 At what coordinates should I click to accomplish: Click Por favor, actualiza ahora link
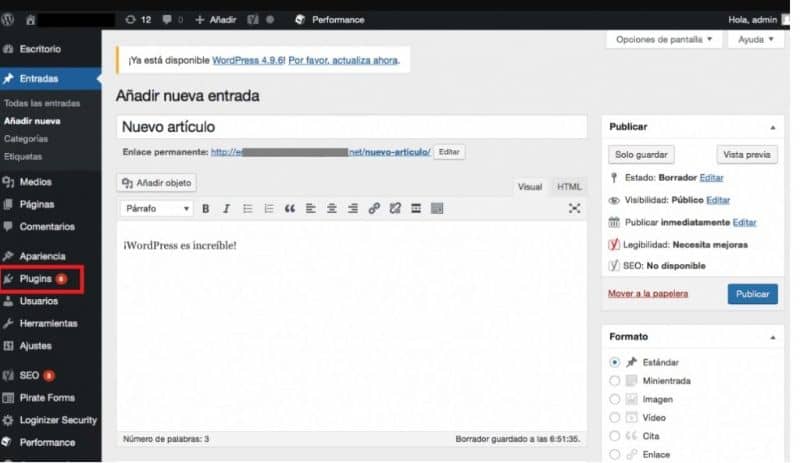pyautogui.click(x=343, y=60)
